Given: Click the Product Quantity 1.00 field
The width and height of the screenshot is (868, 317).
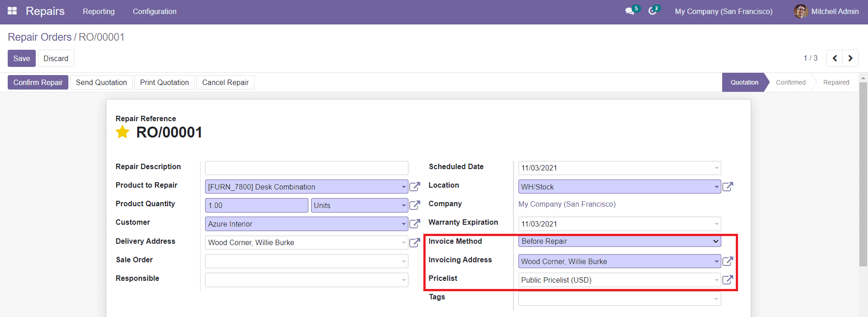Looking at the screenshot, I should click(x=256, y=205).
